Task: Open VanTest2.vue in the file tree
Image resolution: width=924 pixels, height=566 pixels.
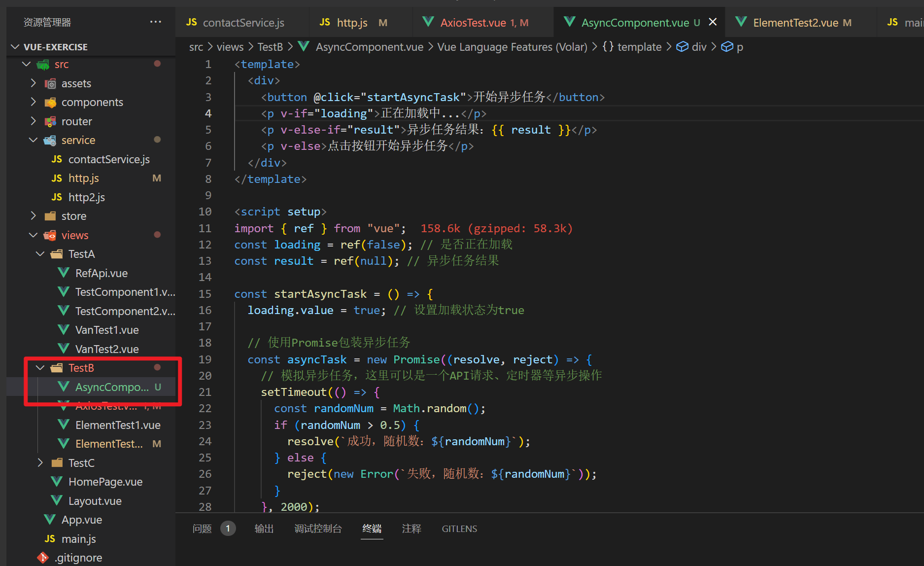Action: pos(107,349)
